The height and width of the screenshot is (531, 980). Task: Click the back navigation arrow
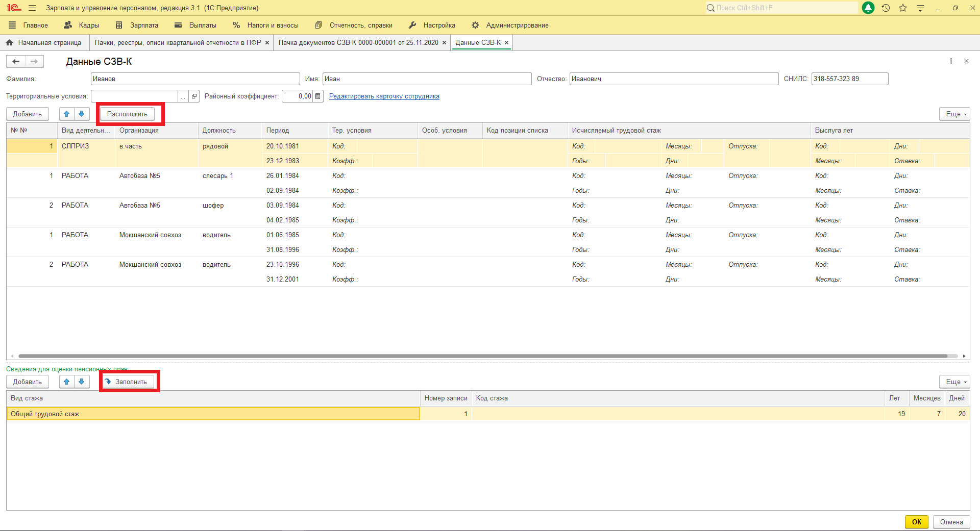point(16,61)
